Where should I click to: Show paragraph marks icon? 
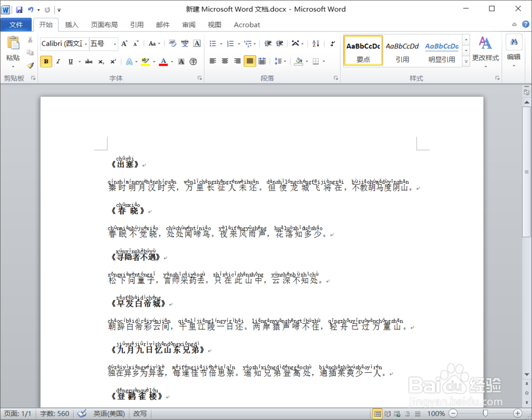pos(332,44)
